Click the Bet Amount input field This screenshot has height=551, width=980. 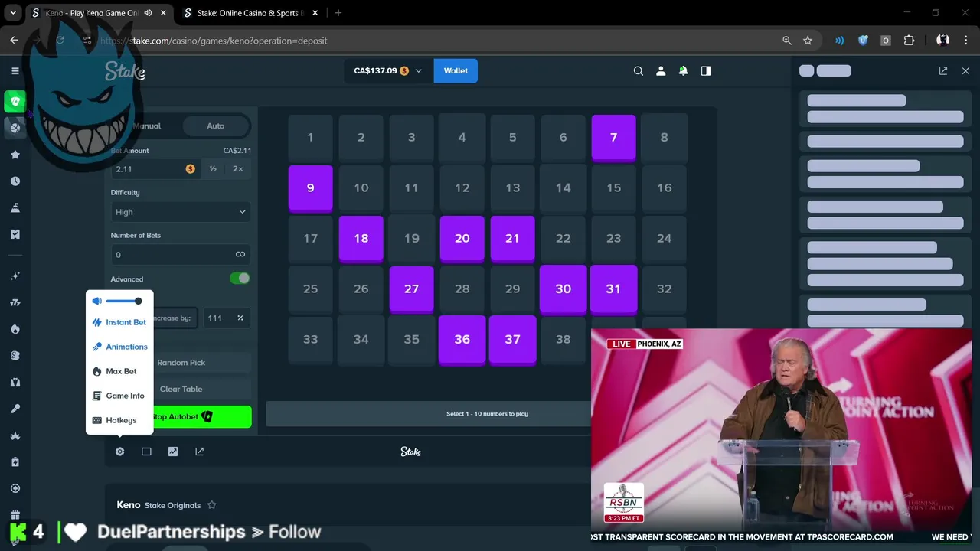click(x=155, y=169)
